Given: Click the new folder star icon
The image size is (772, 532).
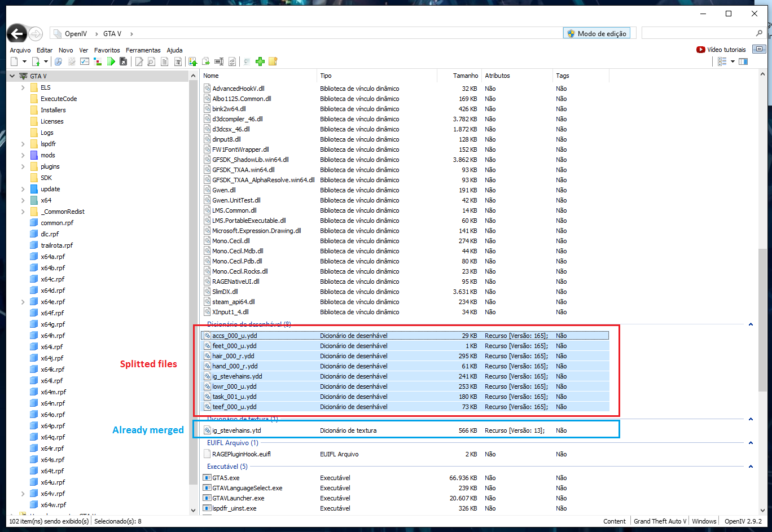Looking at the screenshot, I should click(273, 61).
